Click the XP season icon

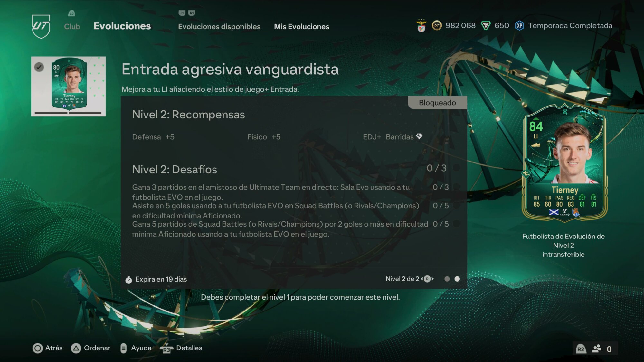pyautogui.click(x=519, y=26)
